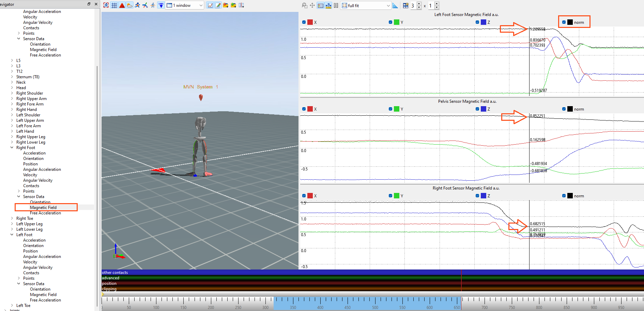
Task: Toggle the LABEL display icon
Action: (160, 5)
